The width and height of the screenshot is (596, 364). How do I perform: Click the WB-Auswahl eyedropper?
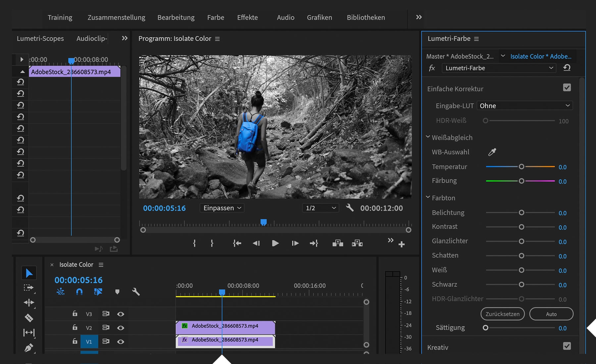(x=492, y=152)
